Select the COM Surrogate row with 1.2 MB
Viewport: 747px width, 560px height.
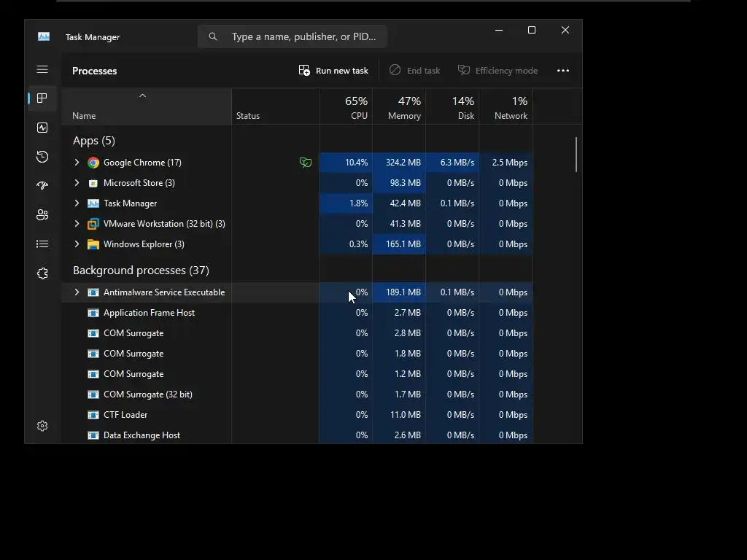pos(297,374)
